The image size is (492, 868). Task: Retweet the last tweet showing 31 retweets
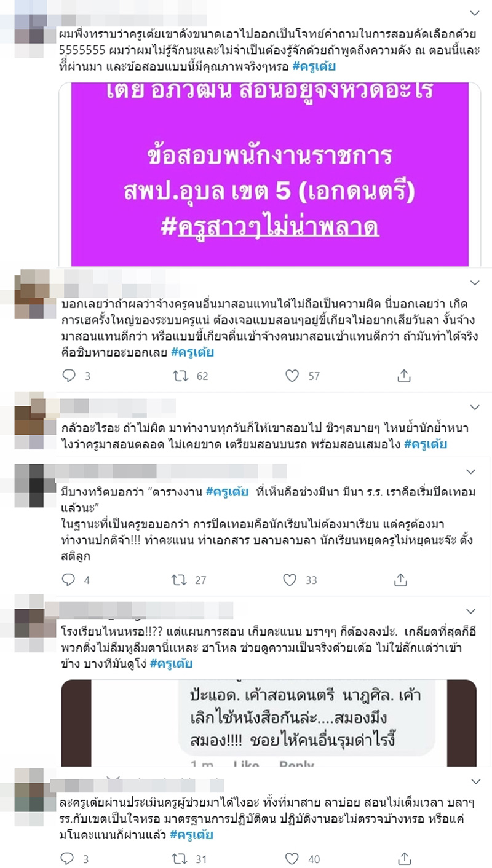179,858
